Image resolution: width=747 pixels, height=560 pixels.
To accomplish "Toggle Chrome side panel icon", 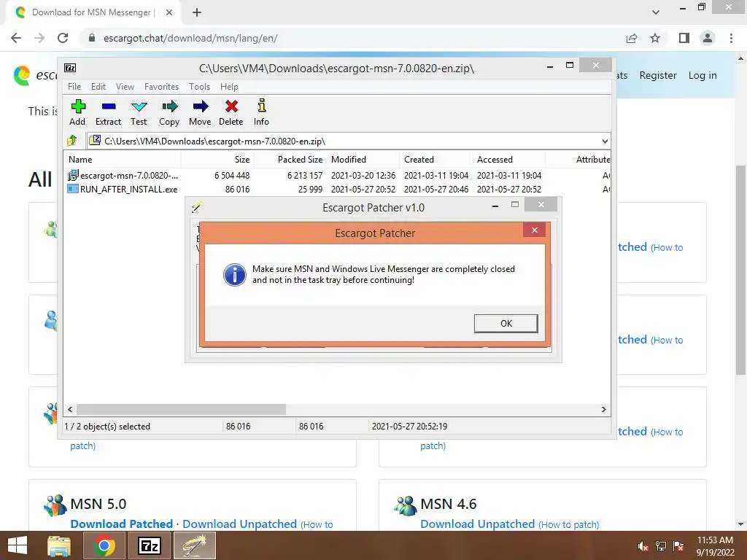I will 684,38.
